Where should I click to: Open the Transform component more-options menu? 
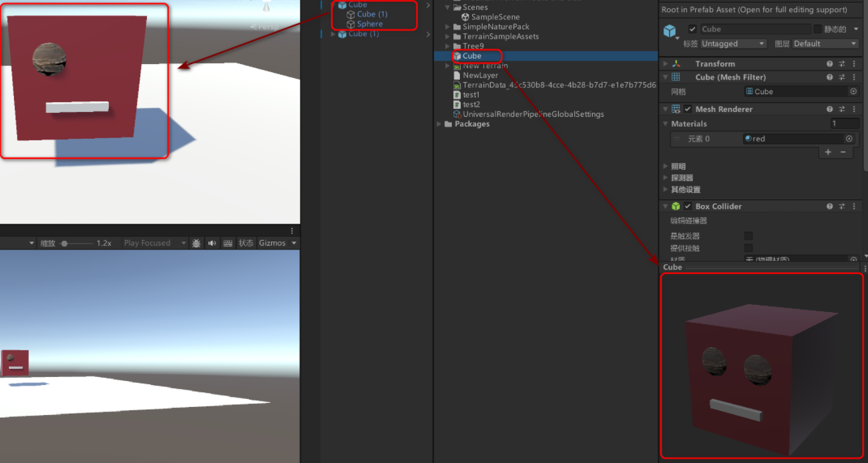click(854, 64)
